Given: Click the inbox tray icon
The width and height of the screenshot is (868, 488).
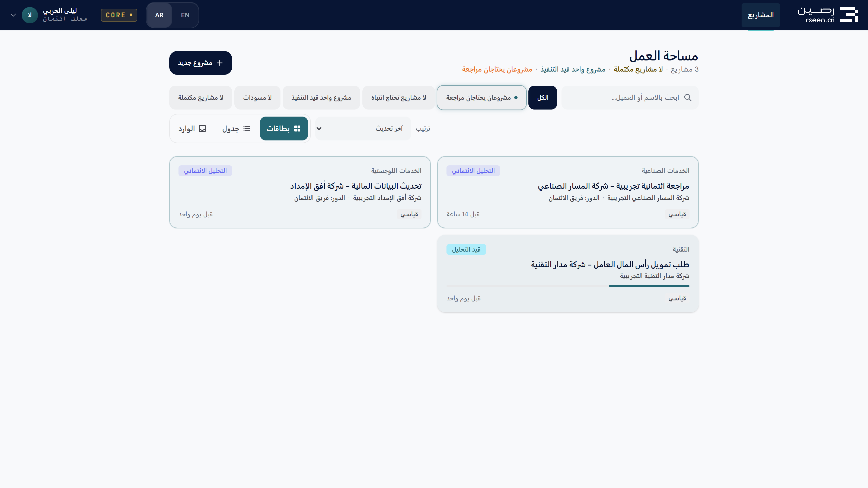Looking at the screenshot, I should [x=203, y=129].
